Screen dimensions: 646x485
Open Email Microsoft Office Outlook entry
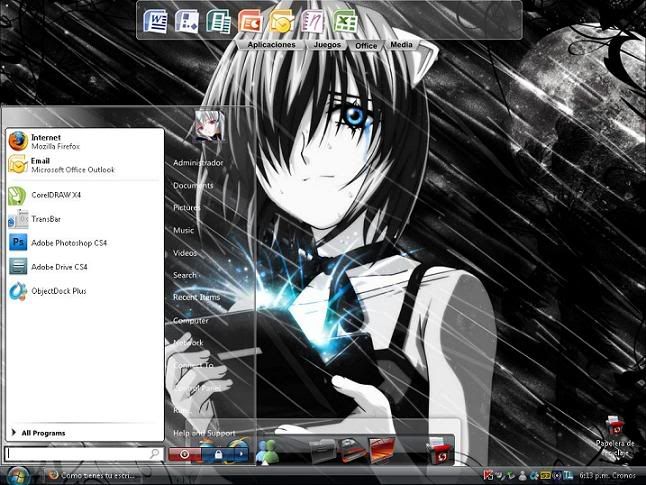coord(84,165)
